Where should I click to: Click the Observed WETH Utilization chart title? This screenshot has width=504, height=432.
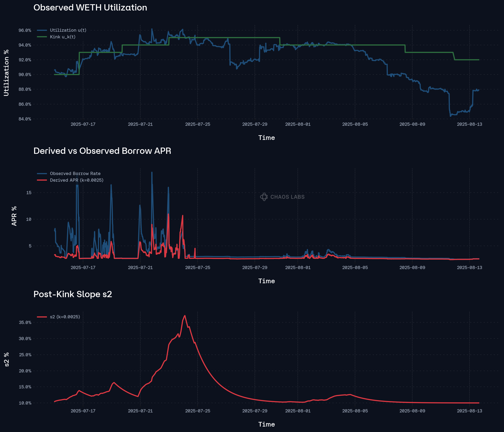(90, 7)
